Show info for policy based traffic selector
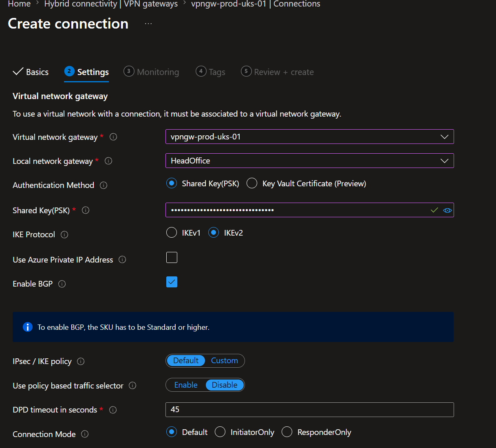This screenshot has height=448, width=496. (x=132, y=386)
